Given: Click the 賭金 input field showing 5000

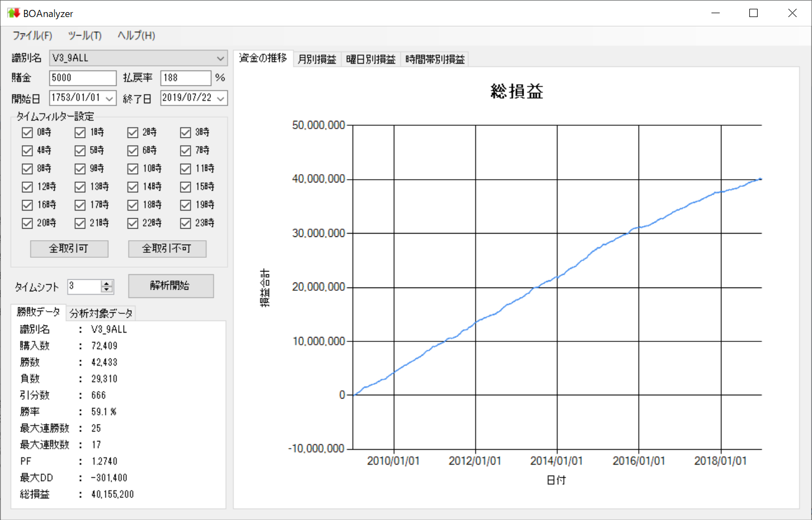Looking at the screenshot, I should pyautogui.click(x=83, y=78).
